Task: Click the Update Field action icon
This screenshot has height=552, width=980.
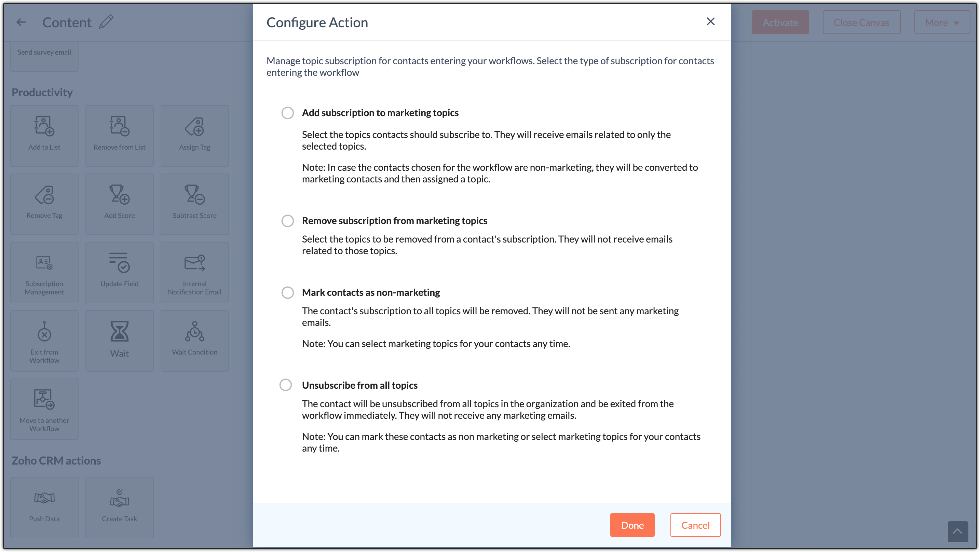Action: tap(120, 262)
